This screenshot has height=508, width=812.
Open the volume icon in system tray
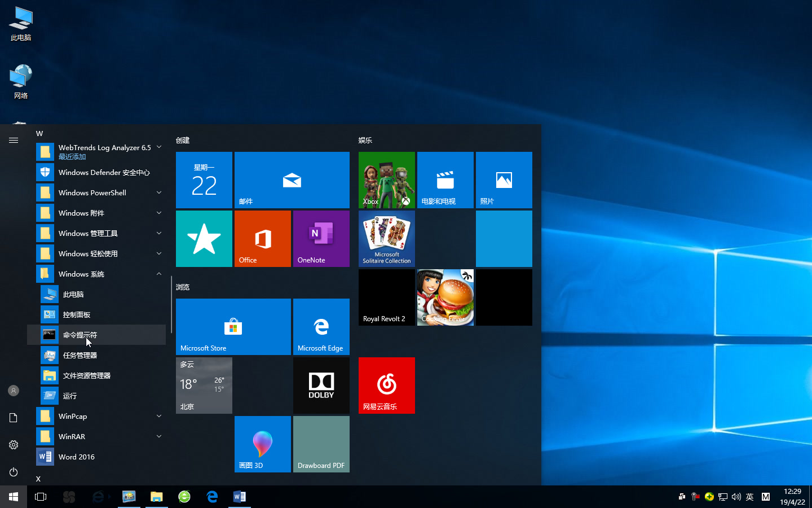pyautogui.click(x=736, y=497)
